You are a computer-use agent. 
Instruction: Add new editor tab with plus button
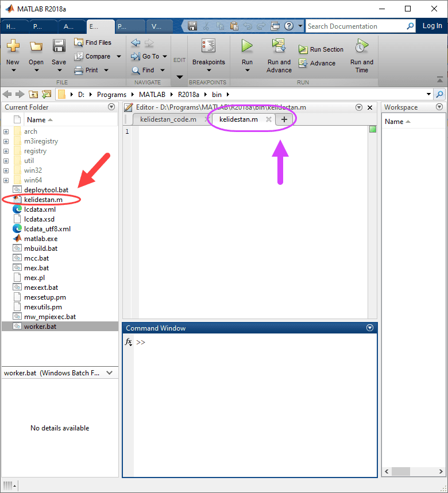click(x=284, y=119)
